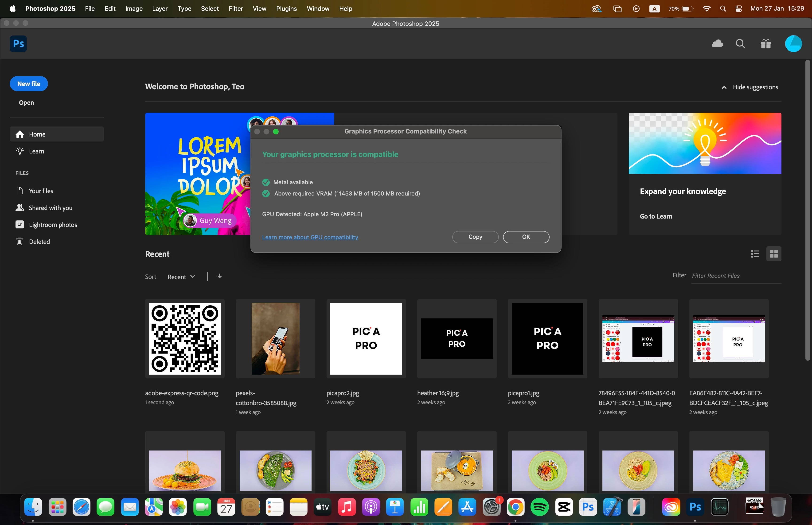The width and height of the screenshot is (812, 525).
Task: Open the user profile avatar
Action: pyautogui.click(x=793, y=44)
